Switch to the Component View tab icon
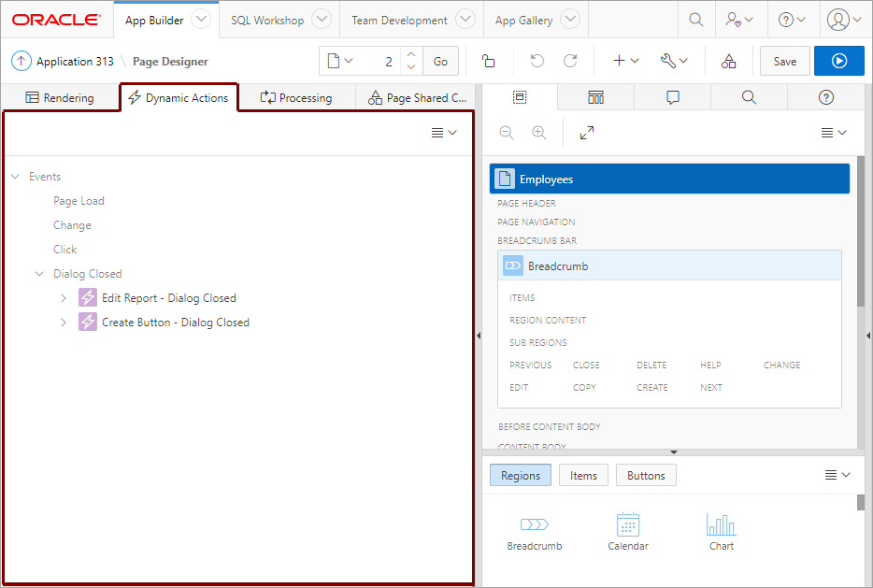This screenshot has height=588, width=873. point(595,97)
